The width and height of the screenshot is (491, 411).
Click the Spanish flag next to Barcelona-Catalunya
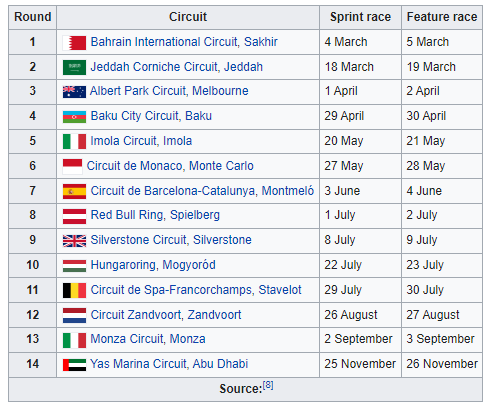tap(74, 192)
